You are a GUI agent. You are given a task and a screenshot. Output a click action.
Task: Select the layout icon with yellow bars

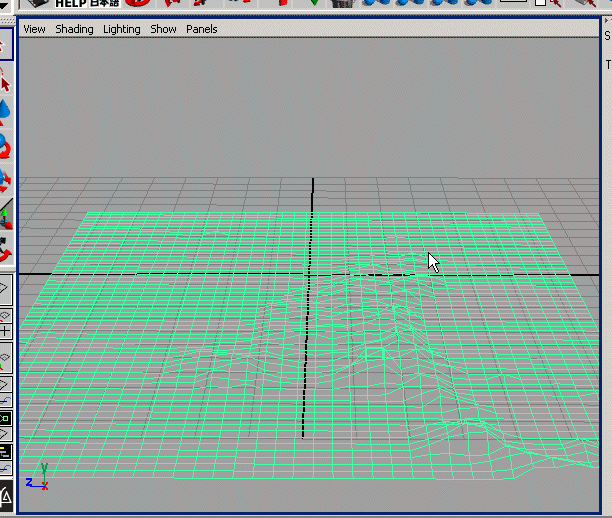pyautogui.click(x=5, y=450)
